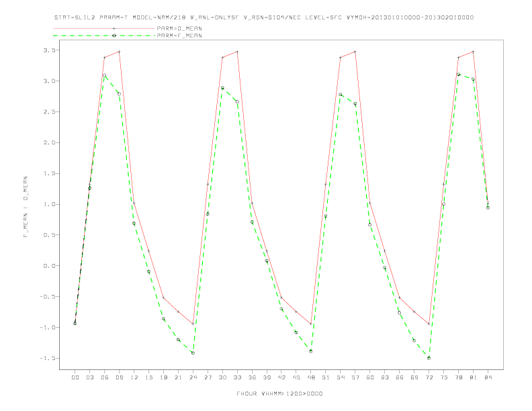Click the red O_MEAN plus marker at hour 57

(355, 52)
